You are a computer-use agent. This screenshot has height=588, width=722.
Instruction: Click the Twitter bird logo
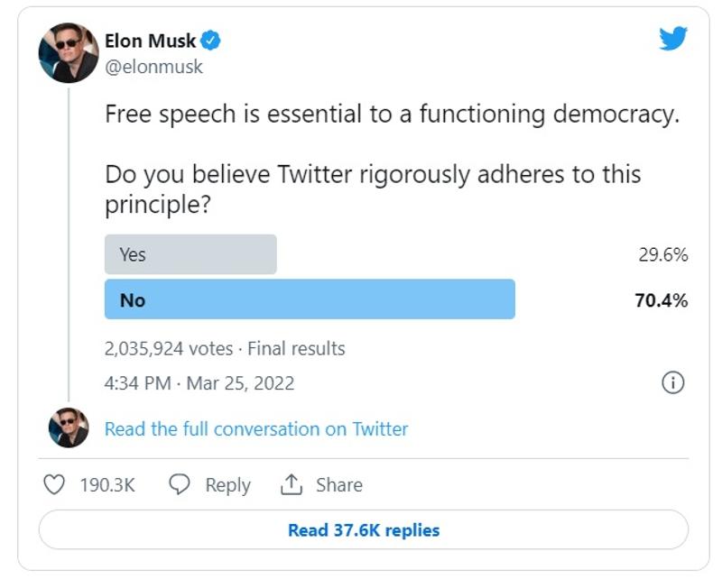pyautogui.click(x=672, y=39)
